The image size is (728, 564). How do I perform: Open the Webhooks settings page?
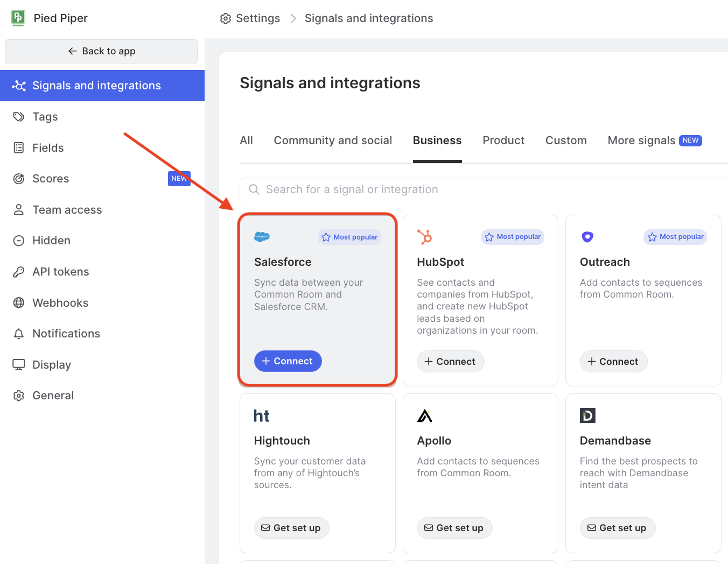click(x=102, y=302)
